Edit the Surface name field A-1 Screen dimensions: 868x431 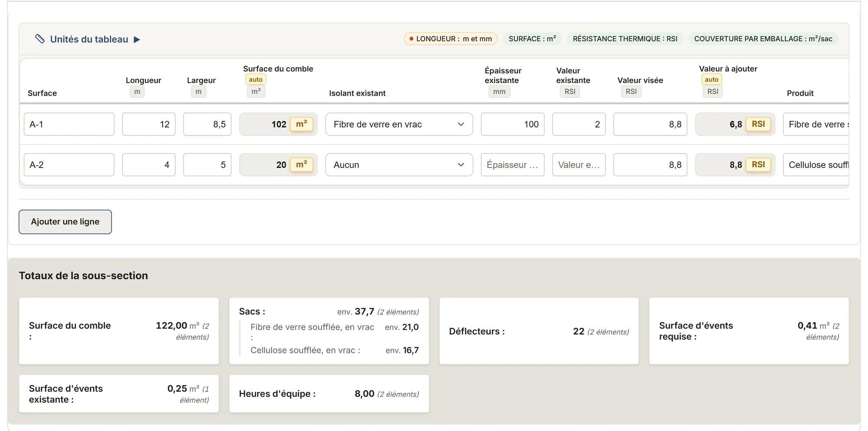(x=69, y=124)
